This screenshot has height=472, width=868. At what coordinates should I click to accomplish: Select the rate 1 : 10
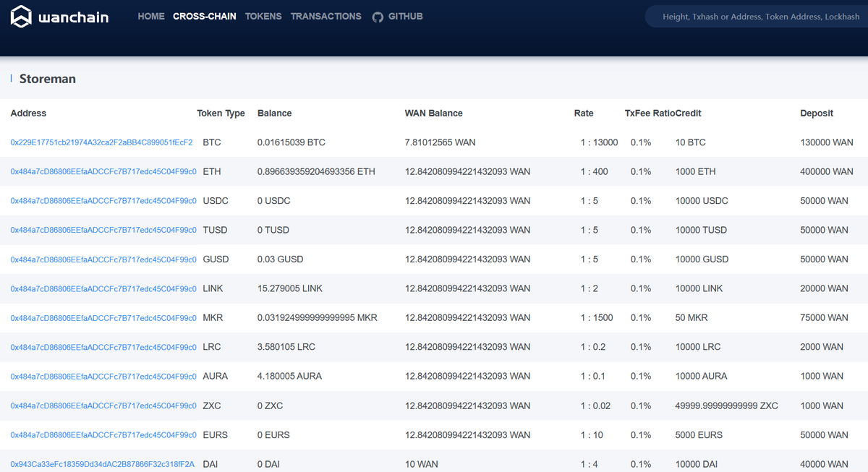tap(590, 435)
